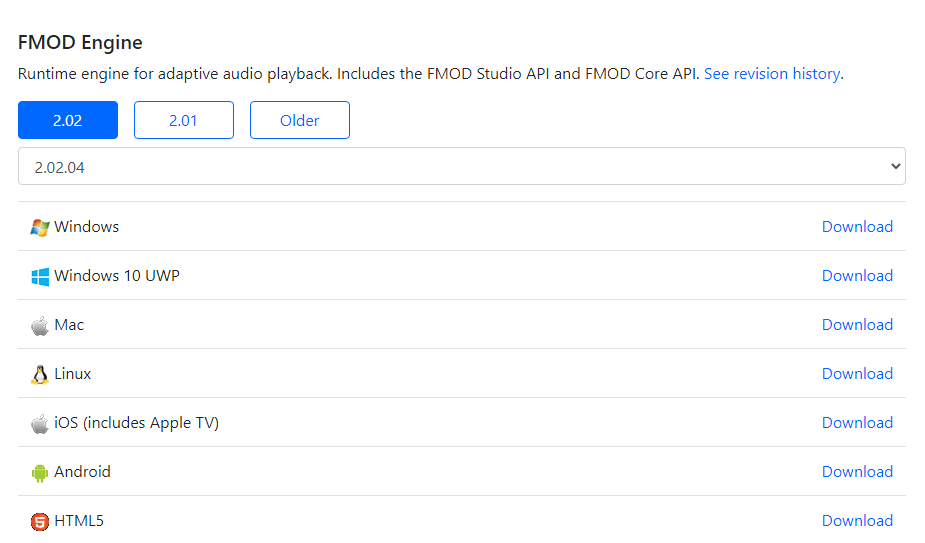This screenshot has width=925, height=543.
Task: Download the Windows 10 UWP build
Action: pyautogui.click(x=857, y=276)
